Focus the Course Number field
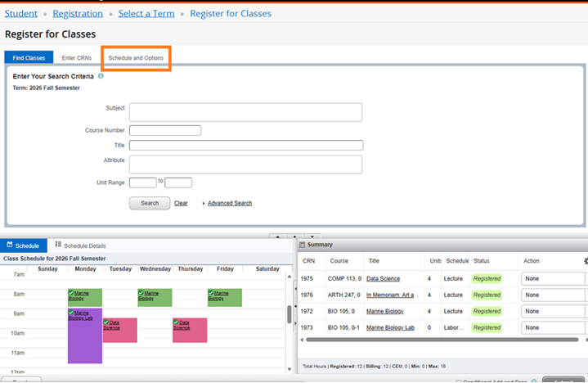 [x=165, y=130]
